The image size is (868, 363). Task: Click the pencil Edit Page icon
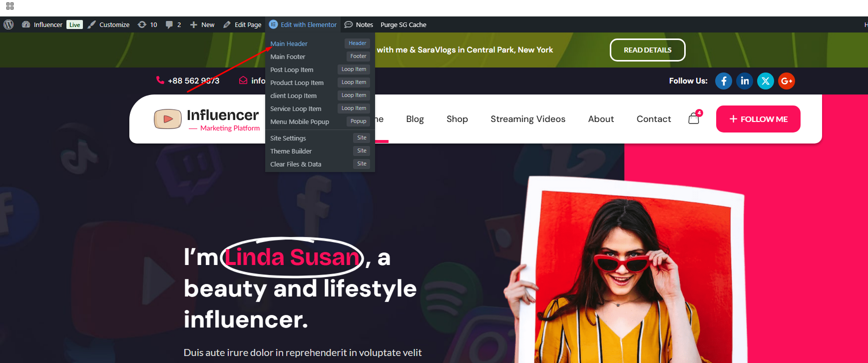coord(227,24)
